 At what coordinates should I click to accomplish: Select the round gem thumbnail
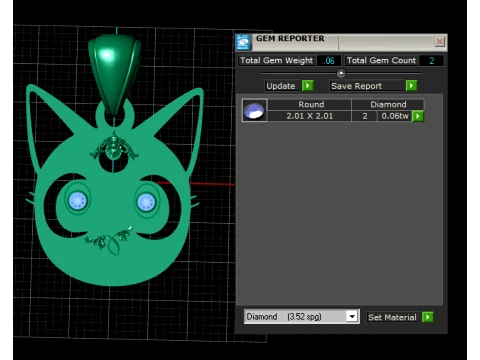[x=254, y=110]
